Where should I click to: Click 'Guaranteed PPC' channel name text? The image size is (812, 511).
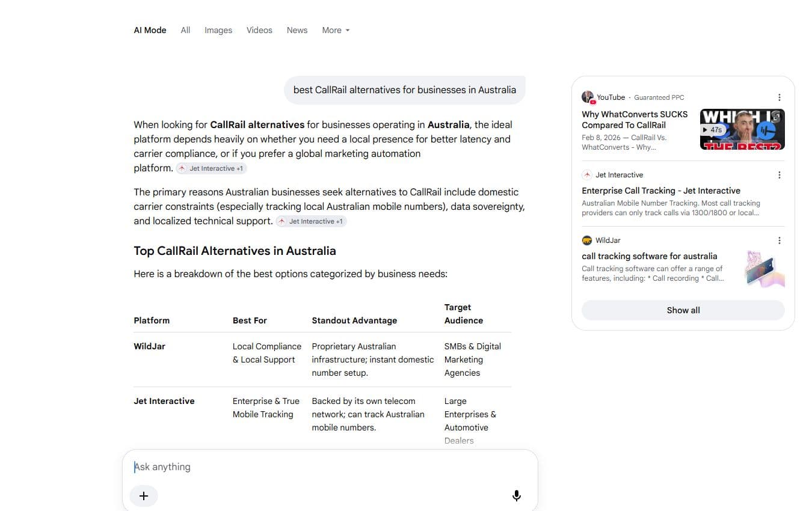tap(659, 97)
